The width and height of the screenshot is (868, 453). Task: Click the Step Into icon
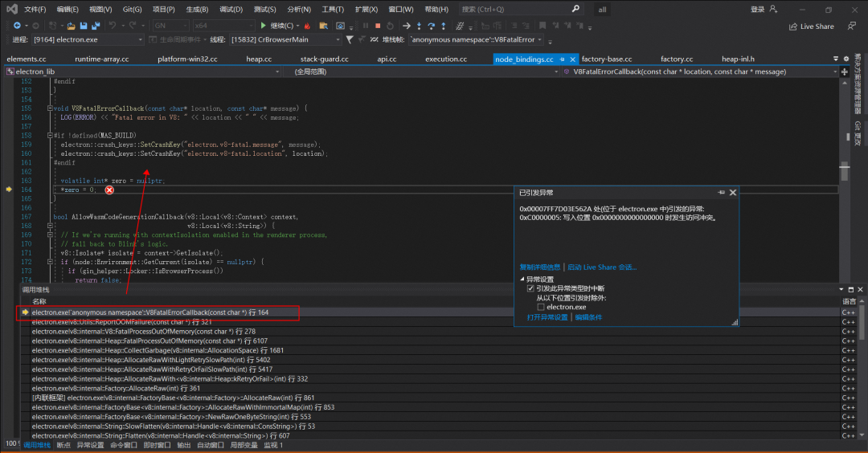point(419,26)
